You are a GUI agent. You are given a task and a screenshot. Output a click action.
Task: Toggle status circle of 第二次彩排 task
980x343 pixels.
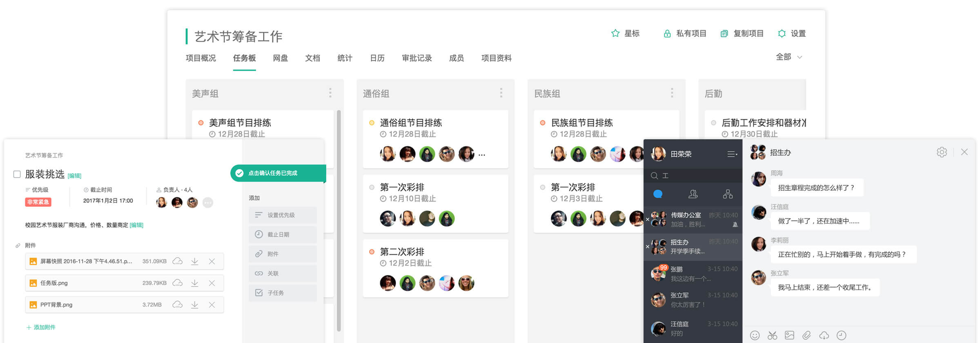tap(372, 252)
